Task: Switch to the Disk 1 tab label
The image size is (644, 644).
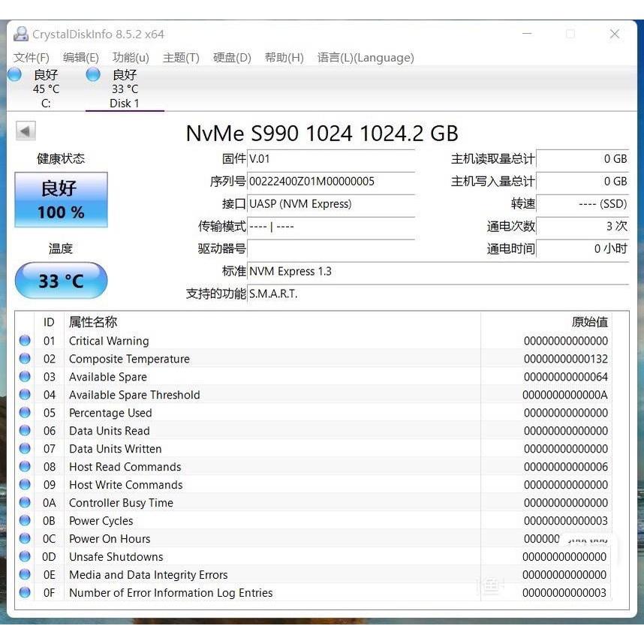Action: pos(125,104)
